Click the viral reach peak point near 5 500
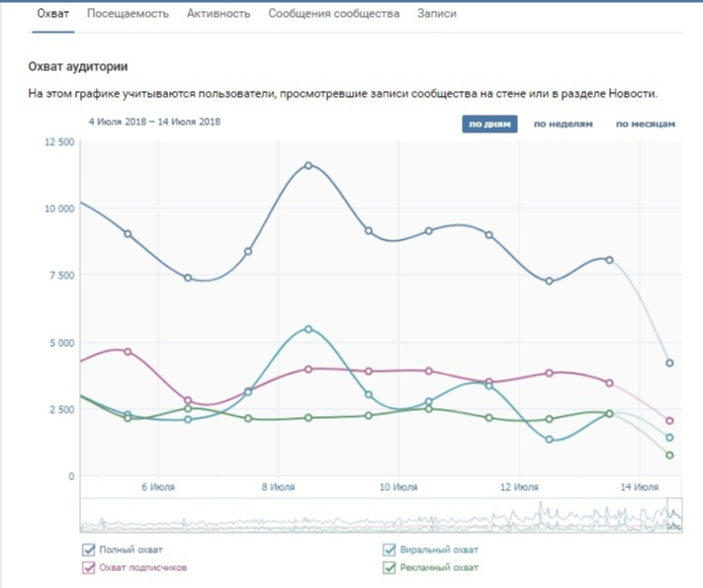Screen dimensions: 703x588 (308, 329)
